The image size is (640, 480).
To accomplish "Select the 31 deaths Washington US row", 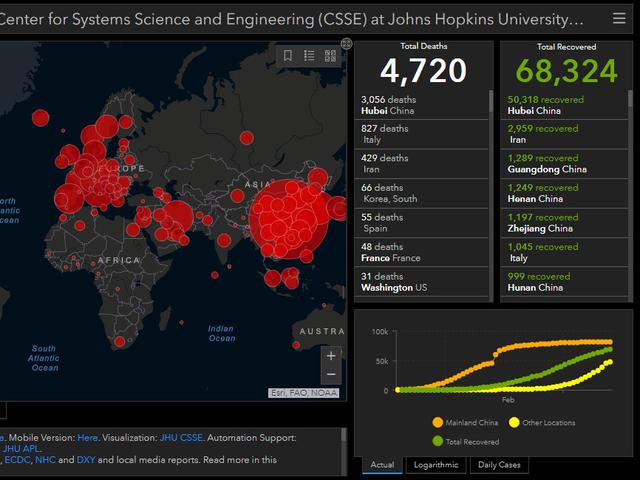I will (421, 282).
